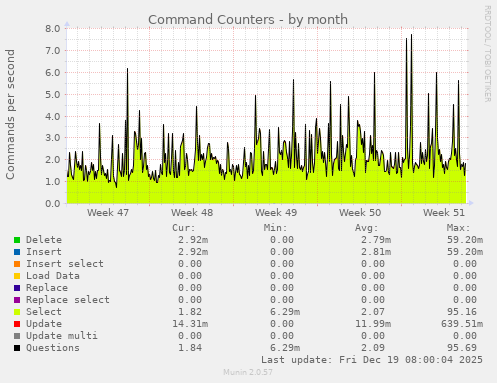This screenshot has height=383, width=497.
Task: Click Select's average value 2.07
Action: (x=373, y=312)
